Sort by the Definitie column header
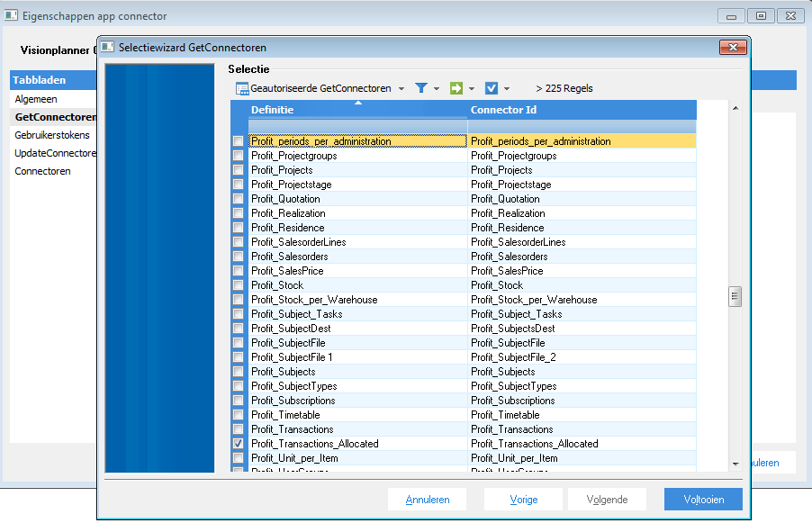This screenshot has width=812, height=532. coord(358,110)
